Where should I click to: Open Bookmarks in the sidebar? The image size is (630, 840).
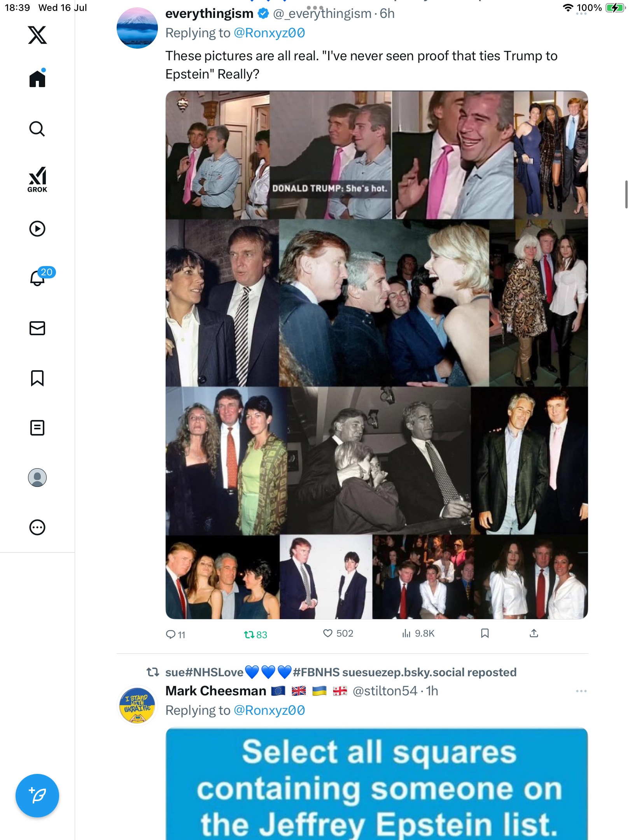37,378
